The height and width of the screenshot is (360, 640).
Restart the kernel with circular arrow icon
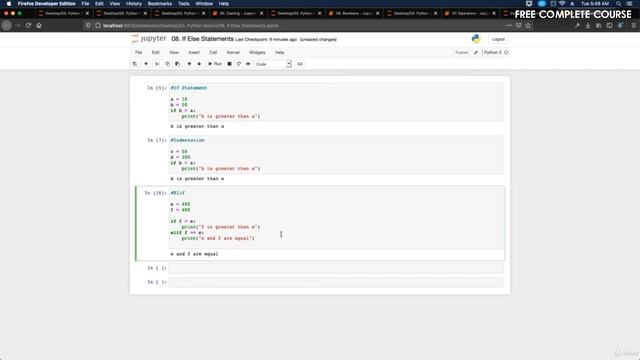point(239,64)
